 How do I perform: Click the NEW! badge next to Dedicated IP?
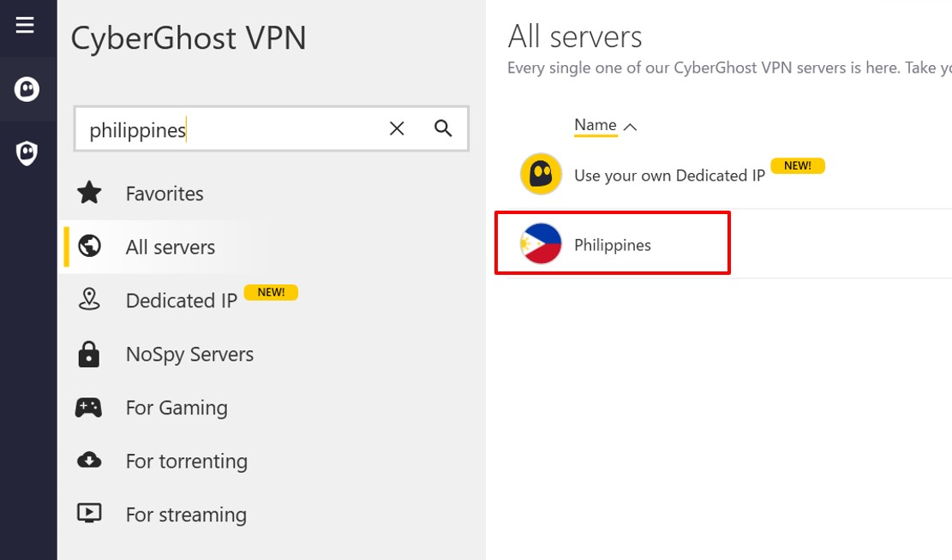click(x=272, y=292)
